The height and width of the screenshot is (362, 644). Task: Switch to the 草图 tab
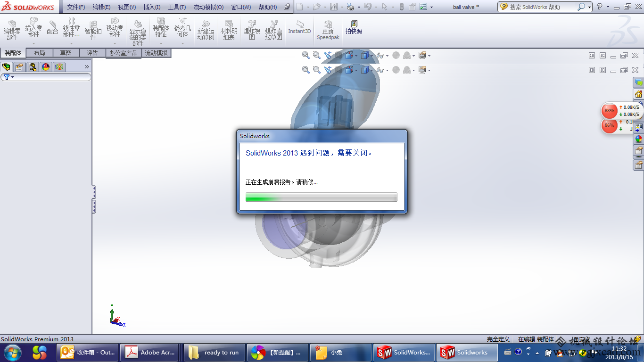66,53
